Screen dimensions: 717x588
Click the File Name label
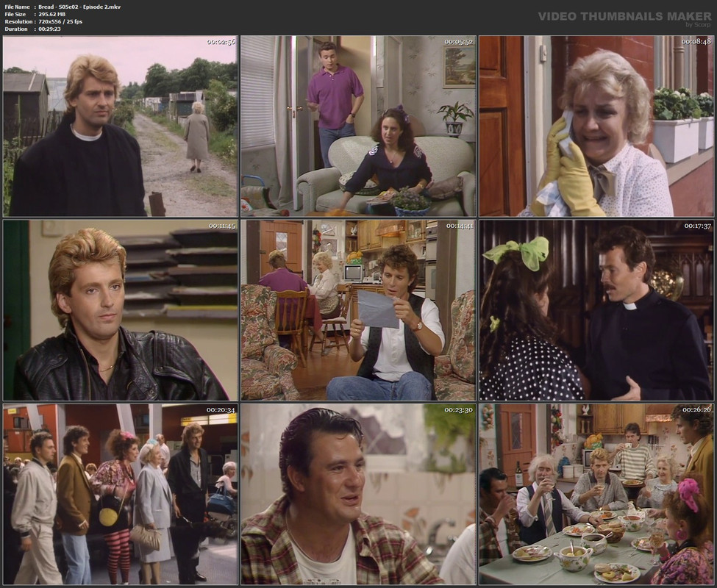pyautogui.click(x=17, y=7)
